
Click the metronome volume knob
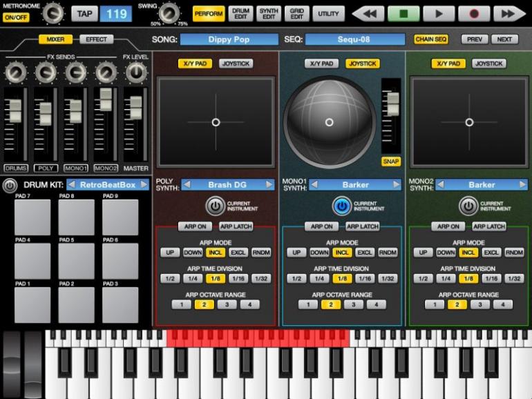53,13
